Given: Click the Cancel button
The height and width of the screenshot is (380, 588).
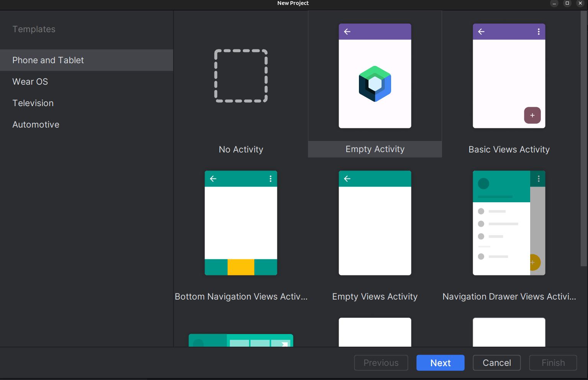Looking at the screenshot, I should click(x=496, y=363).
